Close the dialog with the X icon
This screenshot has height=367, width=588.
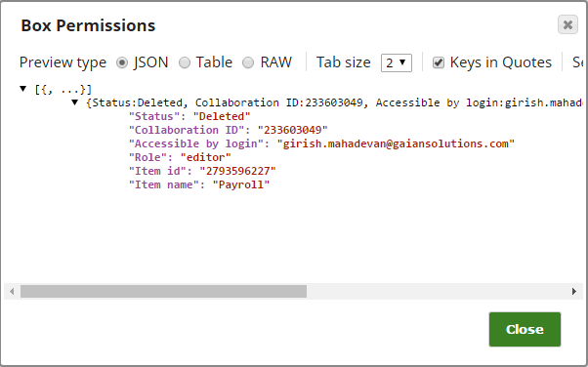(x=567, y=24)
